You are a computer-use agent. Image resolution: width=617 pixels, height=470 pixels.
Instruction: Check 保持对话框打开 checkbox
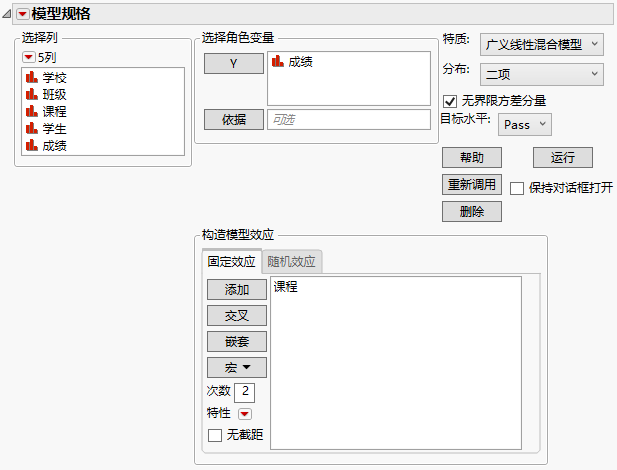(517, 188)
